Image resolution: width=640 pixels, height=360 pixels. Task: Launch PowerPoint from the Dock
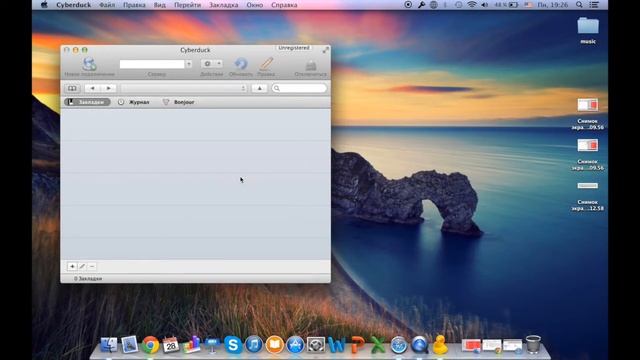(358, 345)
